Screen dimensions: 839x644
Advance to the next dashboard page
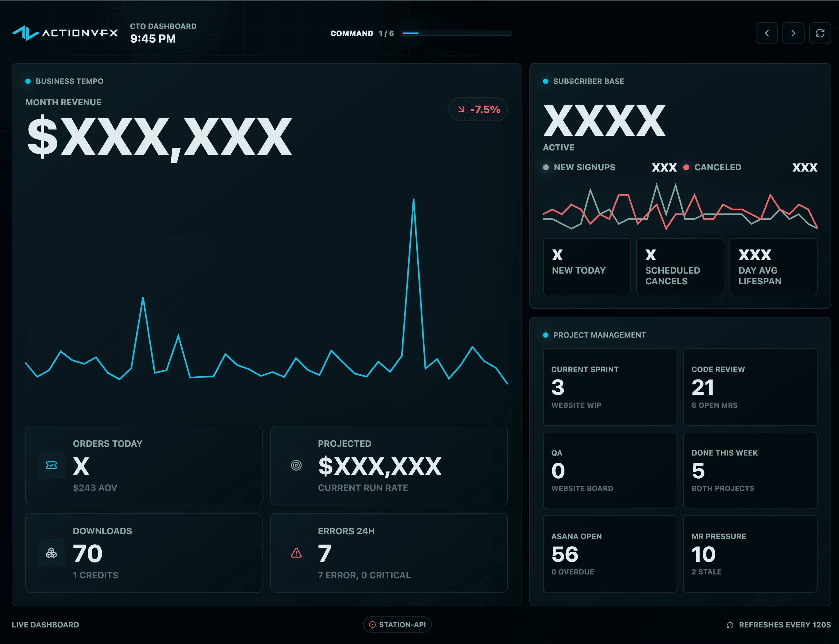pyautogui.click(x=793, y=33)
